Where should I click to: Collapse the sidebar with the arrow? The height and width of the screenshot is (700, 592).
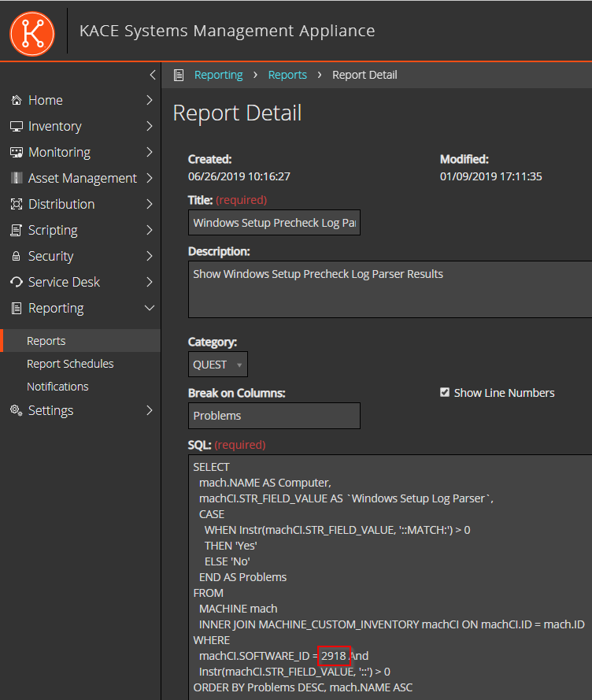(153, 75)
